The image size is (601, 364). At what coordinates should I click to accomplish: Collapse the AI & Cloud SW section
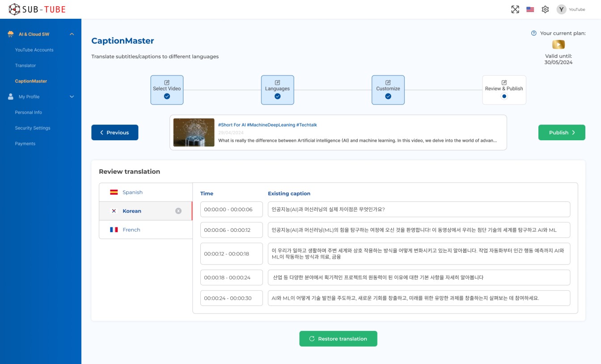tap(72, 34)
